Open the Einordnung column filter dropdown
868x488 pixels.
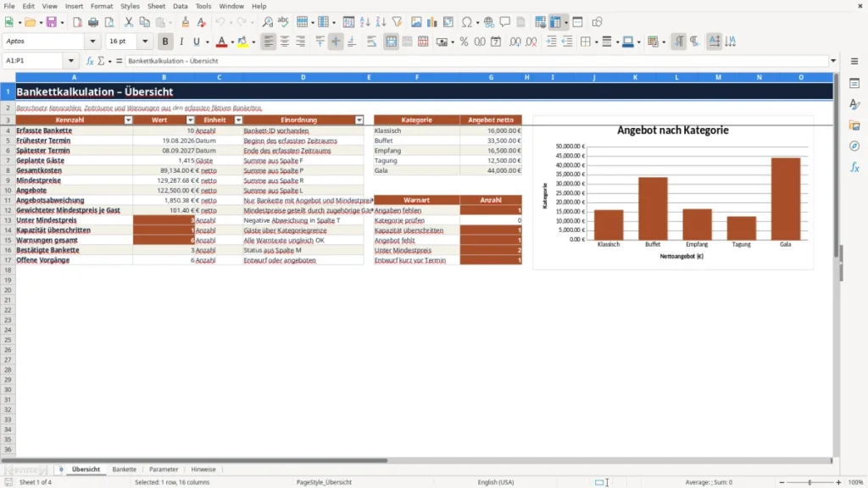[359, 120]
